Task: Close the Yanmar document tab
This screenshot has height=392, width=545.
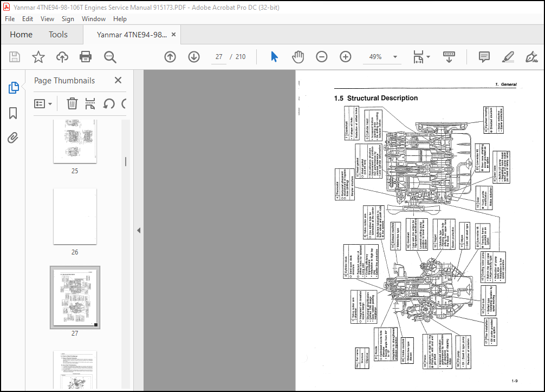Action: point(173,35)
